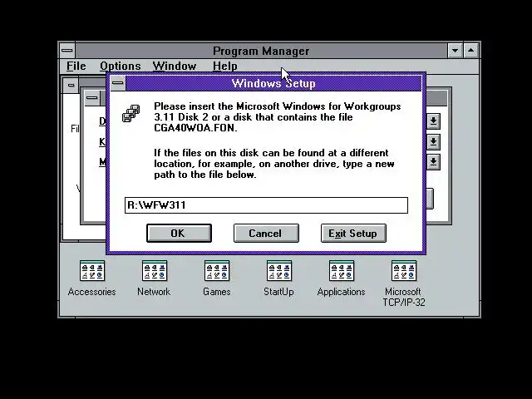Open the Window menu in Program Manager
The height and width of the screenshot is (399, 532).
(x=175, y=66)
